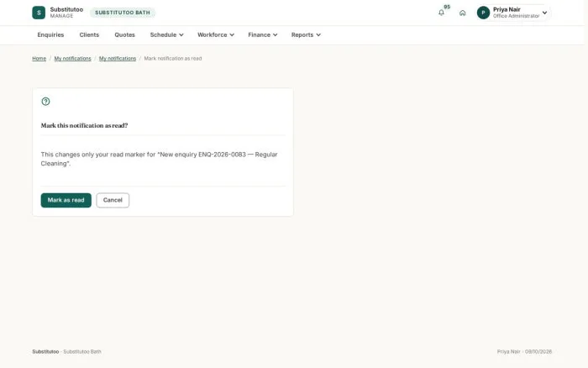
Task: Click the 'Mark notification as read' breadcrumb text
Action: click(173, 59)
